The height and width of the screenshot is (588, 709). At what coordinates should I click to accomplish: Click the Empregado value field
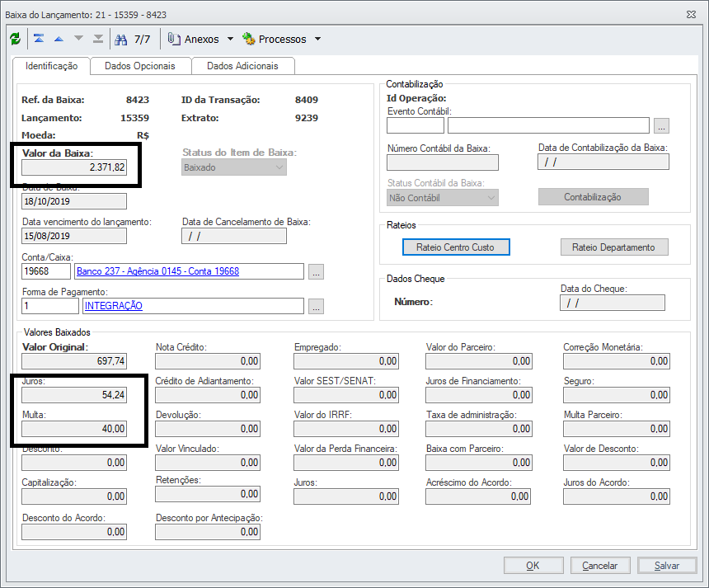click(346, 361)
